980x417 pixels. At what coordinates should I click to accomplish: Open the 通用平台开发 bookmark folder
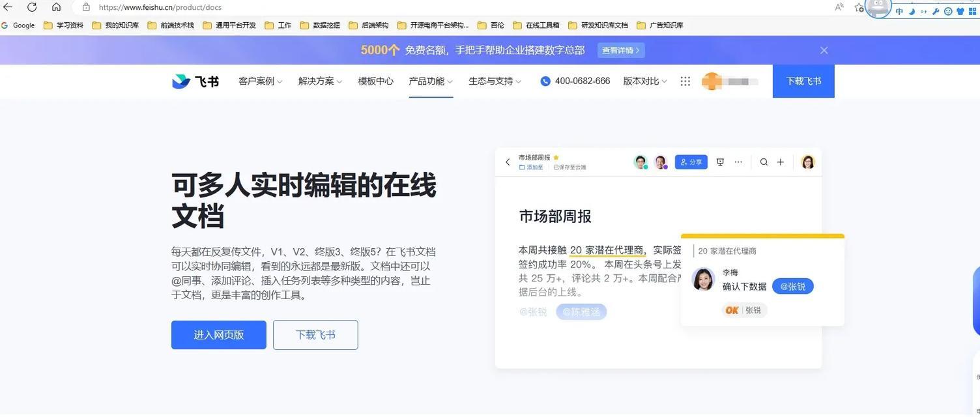pyautogui.click(x=229, y=25)
